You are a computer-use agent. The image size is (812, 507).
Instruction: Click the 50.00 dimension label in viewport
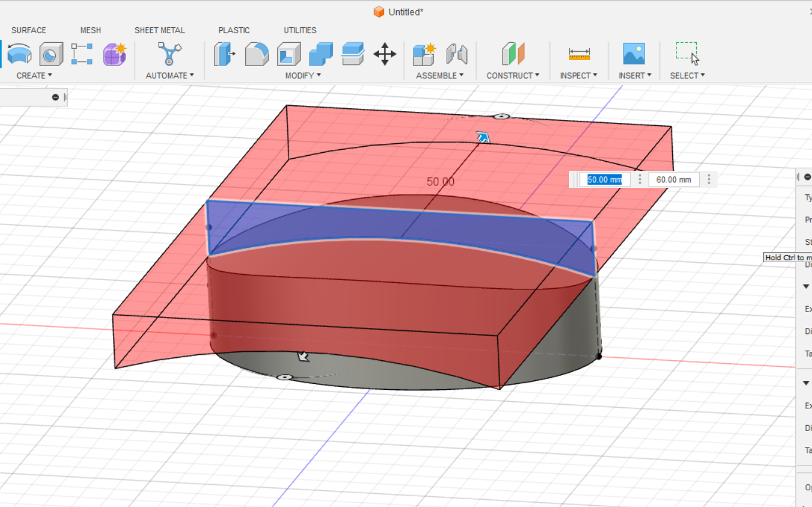tap(440, 182)
